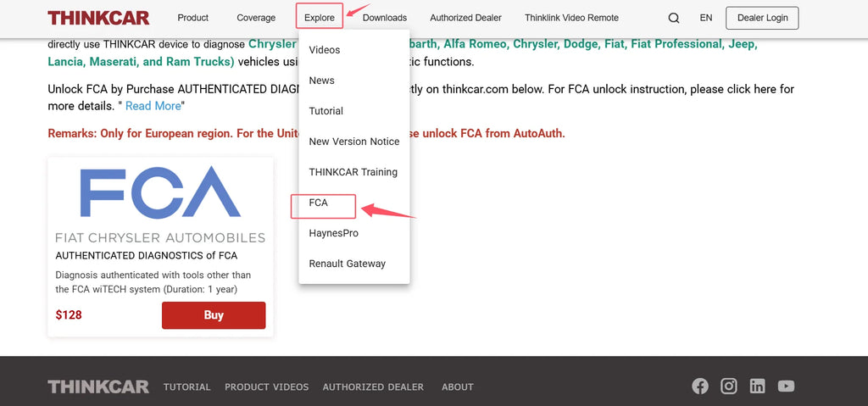The image size is (868, 406).
Task: Select Renault Gateway menu entry
Action: pos(347,264)
